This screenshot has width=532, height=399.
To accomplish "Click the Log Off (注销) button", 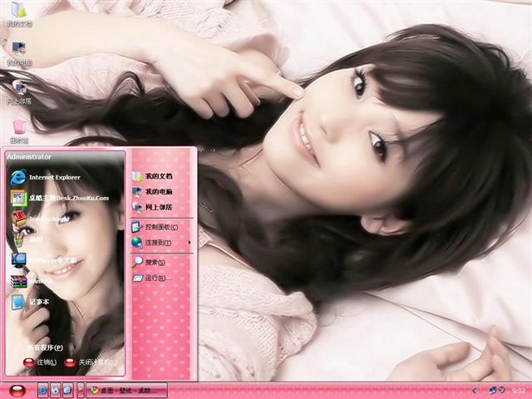I will click(40, 362).
